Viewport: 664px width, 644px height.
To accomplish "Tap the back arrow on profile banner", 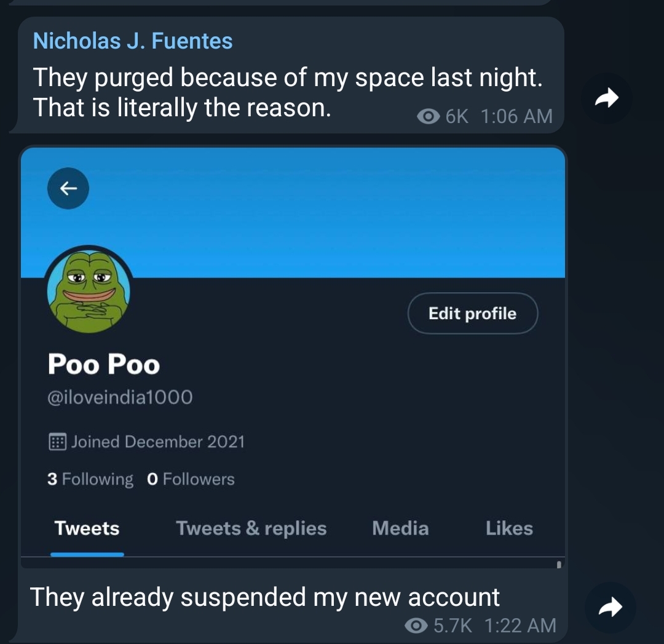I will tap(68, 188).
